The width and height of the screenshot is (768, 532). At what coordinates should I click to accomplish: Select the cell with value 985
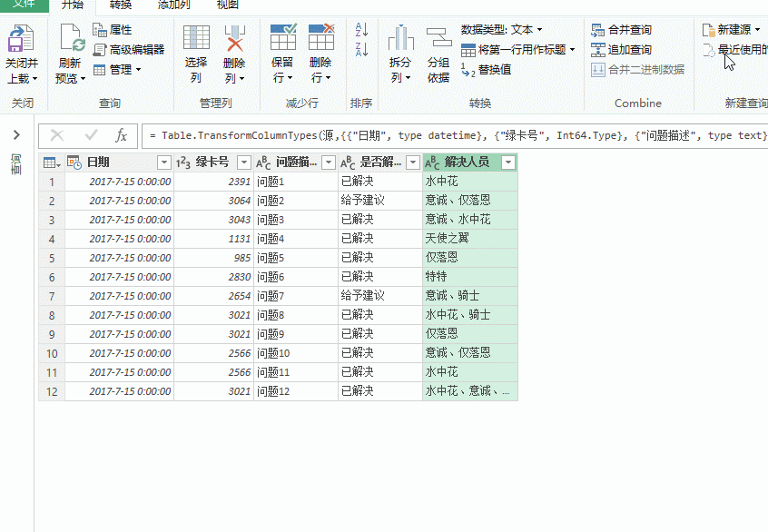pos(213,258)
